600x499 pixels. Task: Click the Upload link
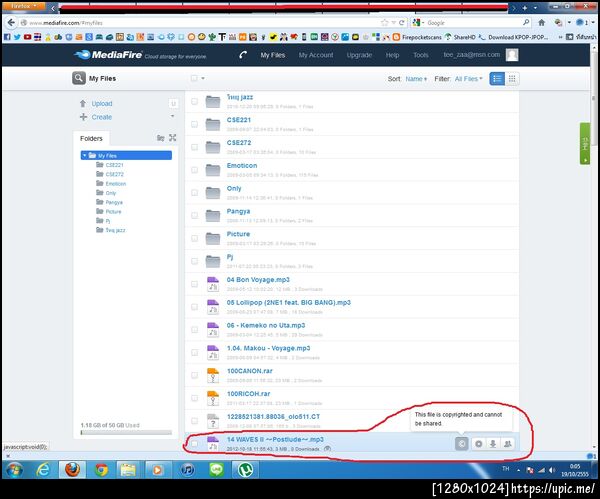point(102,104)
